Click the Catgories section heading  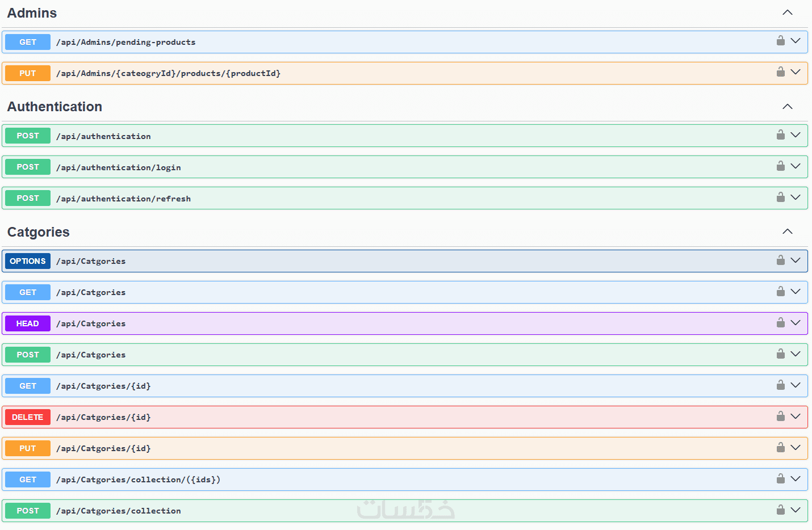(38, 232)
